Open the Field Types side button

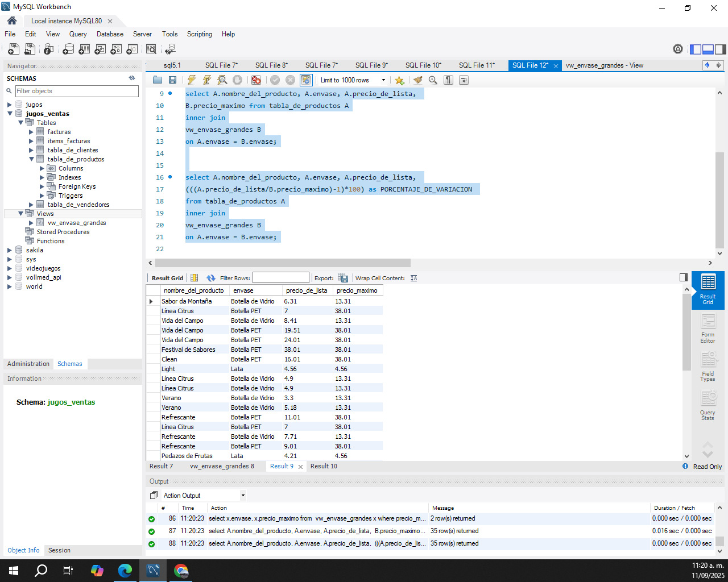708,367
